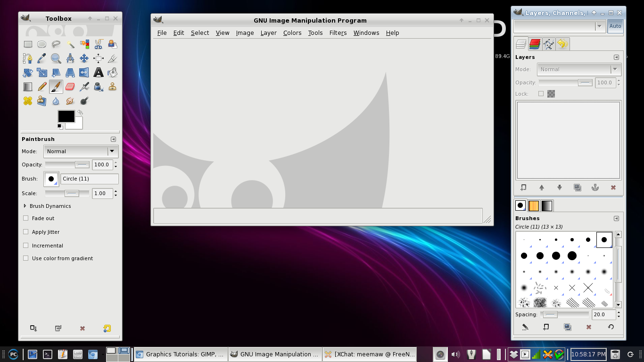Adjust the Brushes Spacing value stepper
644x362 pixels.
pyautogui.click(x=619, y=314)
